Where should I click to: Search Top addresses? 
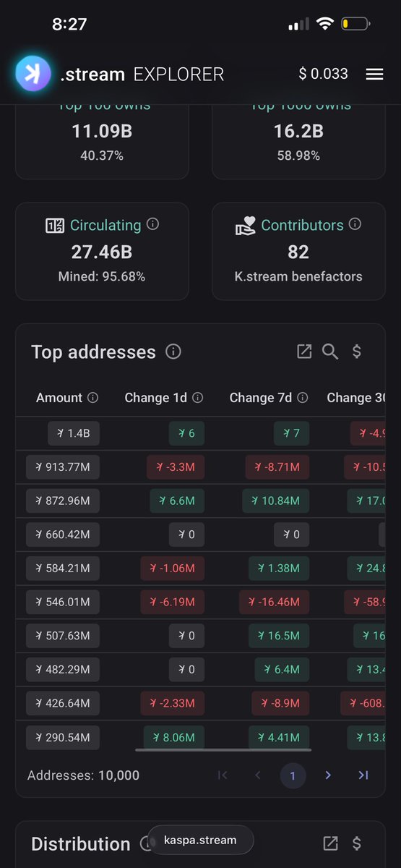(x=330, y=352)
